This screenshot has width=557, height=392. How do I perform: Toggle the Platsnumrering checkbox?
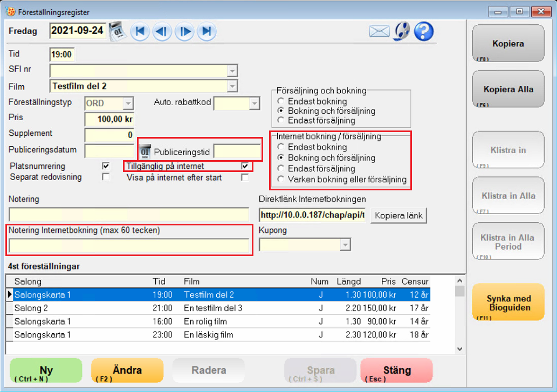106,166
